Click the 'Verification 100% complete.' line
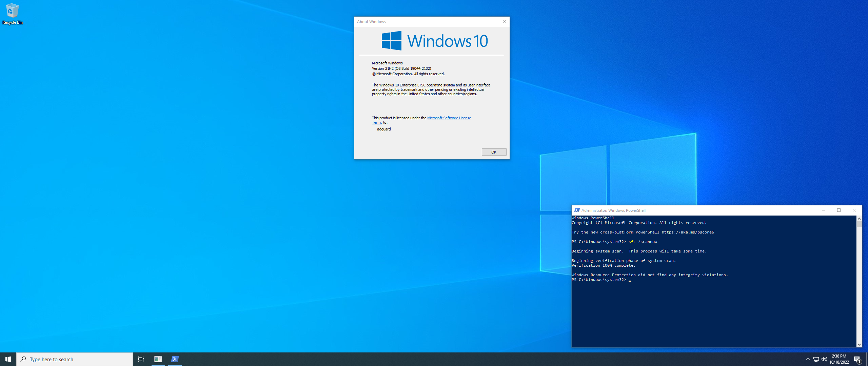This screenshot has height=366, width=868. 604,265
